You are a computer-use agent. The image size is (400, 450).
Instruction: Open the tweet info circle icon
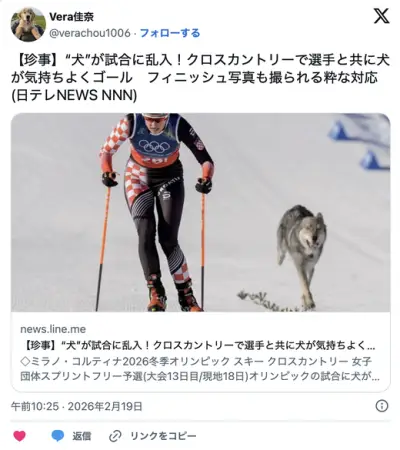point(382,406)
